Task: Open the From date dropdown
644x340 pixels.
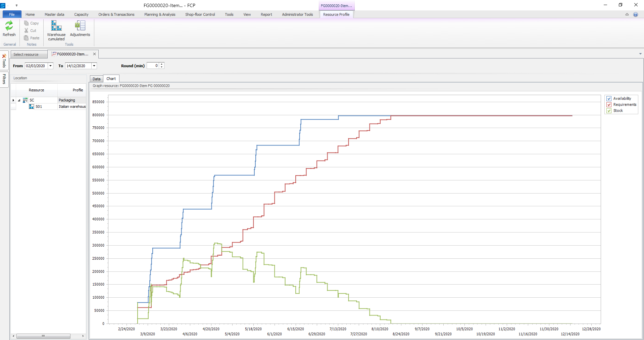Action: pyautogui.click(x=51, y=66)
